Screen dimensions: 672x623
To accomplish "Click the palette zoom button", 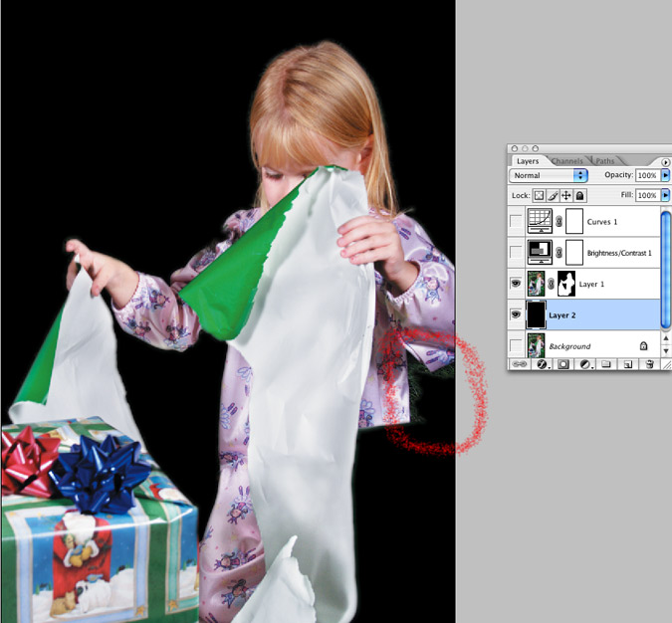I will tap(536, 148).
